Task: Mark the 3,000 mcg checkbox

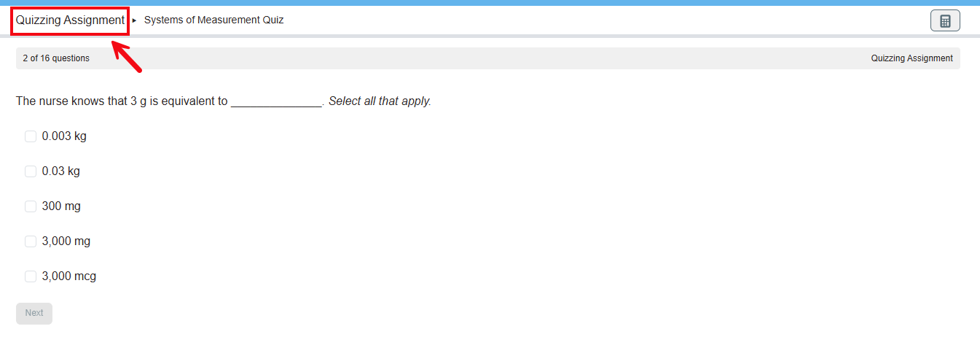Action: click(31, 276)
